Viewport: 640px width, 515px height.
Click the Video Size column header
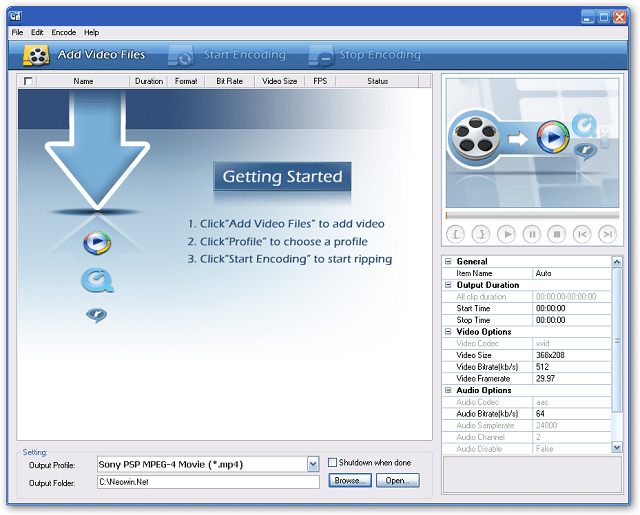click(x=280, y=81)
